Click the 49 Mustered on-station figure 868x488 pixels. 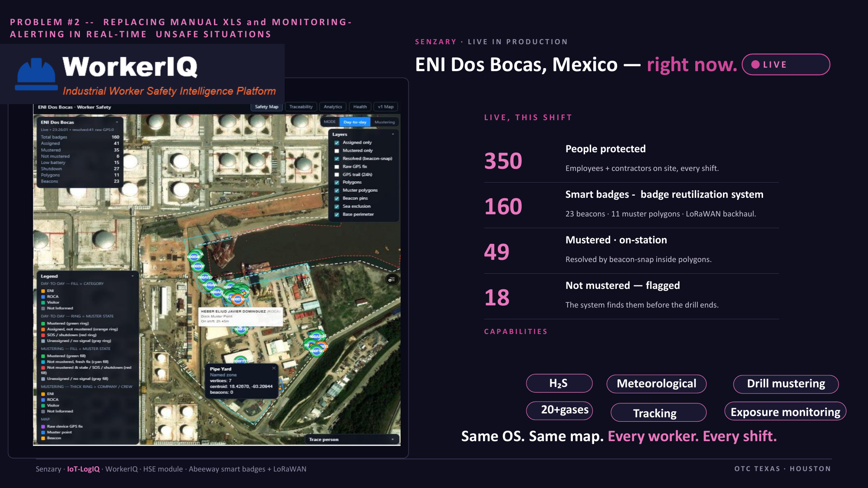click(x=497, y=252)
